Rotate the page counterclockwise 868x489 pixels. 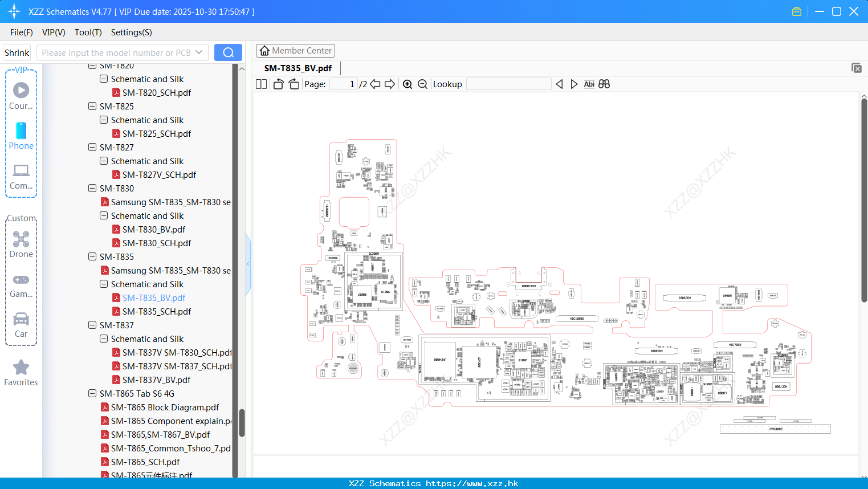[278, 84]
